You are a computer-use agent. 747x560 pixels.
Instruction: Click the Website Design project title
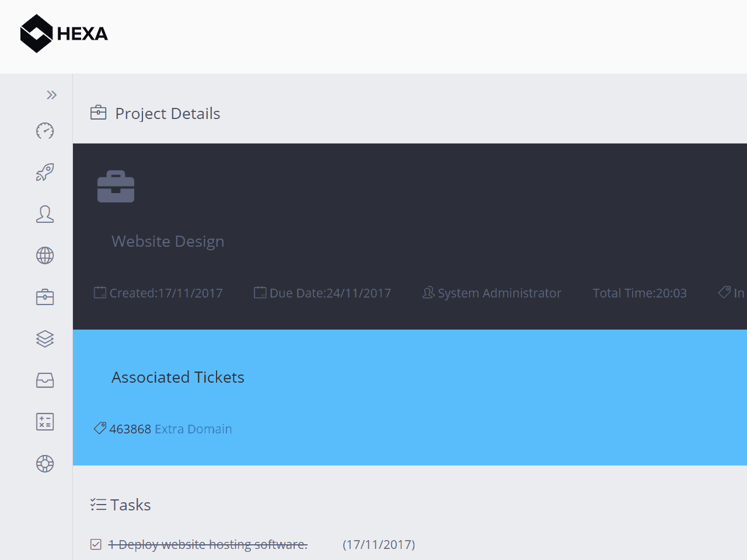click(168, 242)
